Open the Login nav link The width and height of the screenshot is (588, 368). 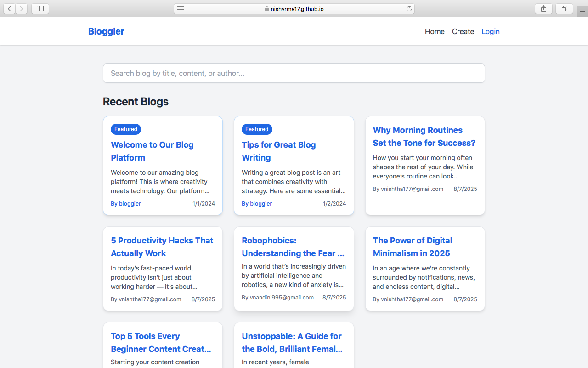(x=491, y=31)
